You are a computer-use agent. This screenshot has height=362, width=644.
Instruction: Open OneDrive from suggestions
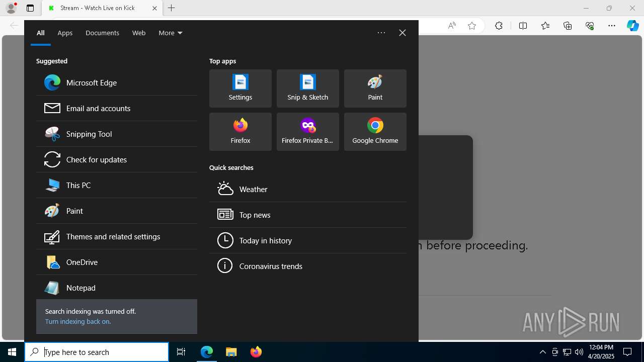[117, 262]
